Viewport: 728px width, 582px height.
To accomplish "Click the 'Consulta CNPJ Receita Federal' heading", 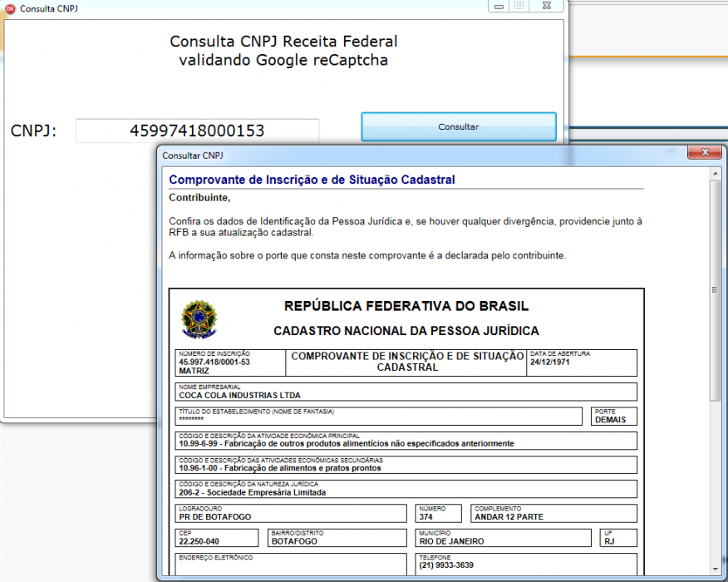I will click(283, 42).
